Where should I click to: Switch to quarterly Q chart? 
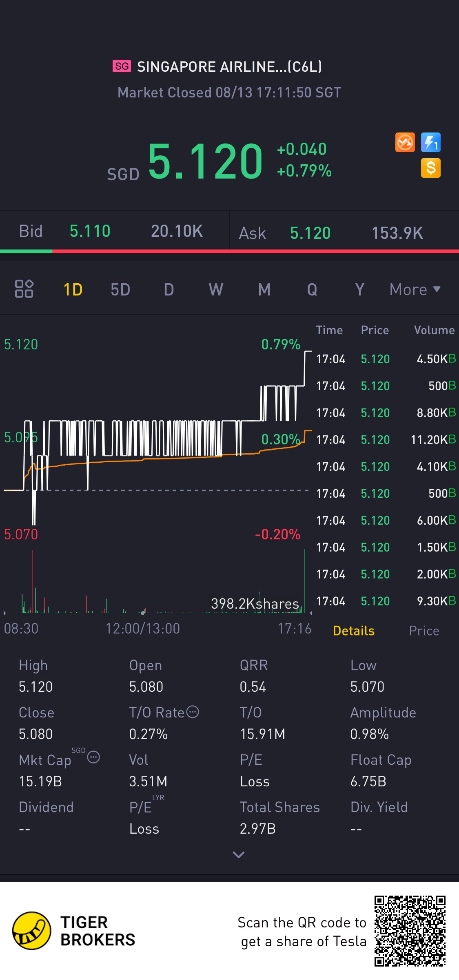click(312, 290)
